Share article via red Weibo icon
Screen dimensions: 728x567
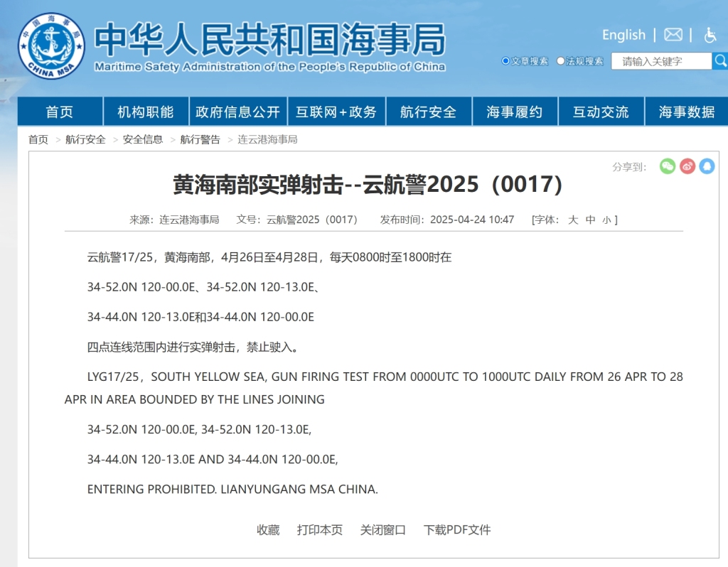[x=687, y=166]
